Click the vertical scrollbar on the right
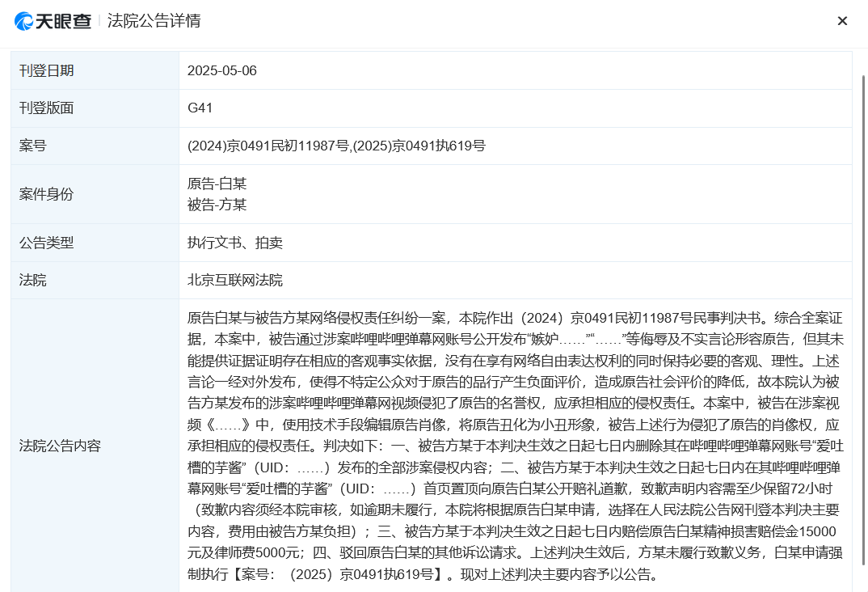 (864, 320)
